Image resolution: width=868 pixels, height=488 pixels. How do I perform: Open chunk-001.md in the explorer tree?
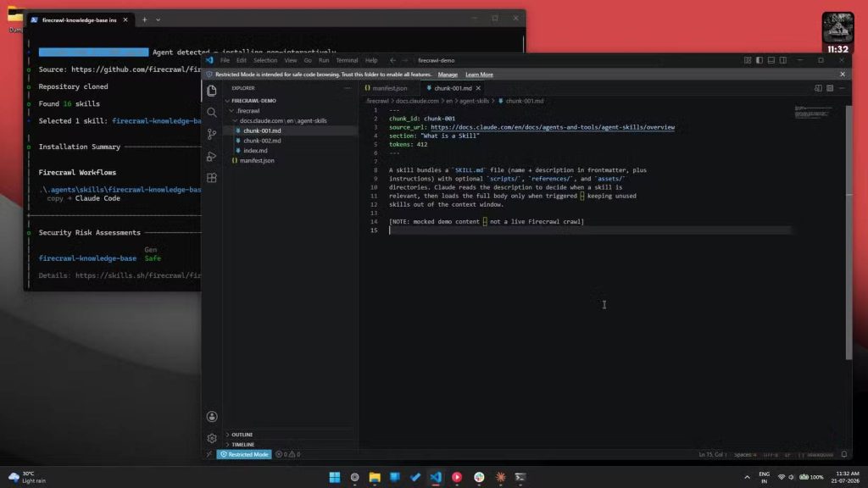point(291,130)
